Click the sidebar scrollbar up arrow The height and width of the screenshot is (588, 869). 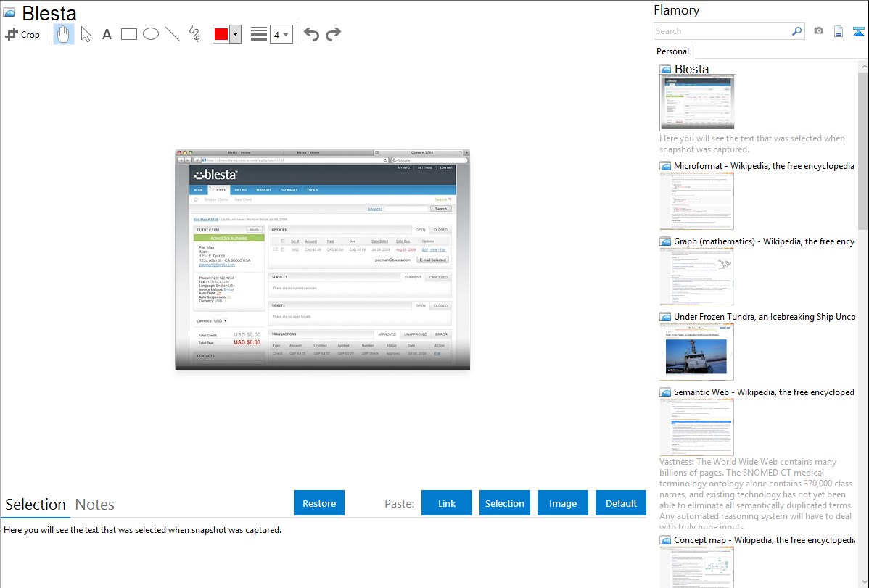pyautogui.click(x=864, y=66)
